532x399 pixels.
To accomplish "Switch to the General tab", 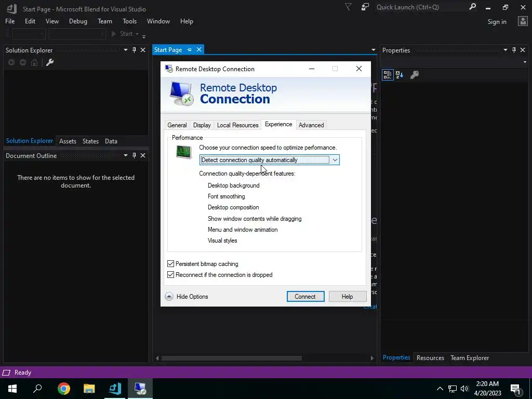I will (177, 125).
